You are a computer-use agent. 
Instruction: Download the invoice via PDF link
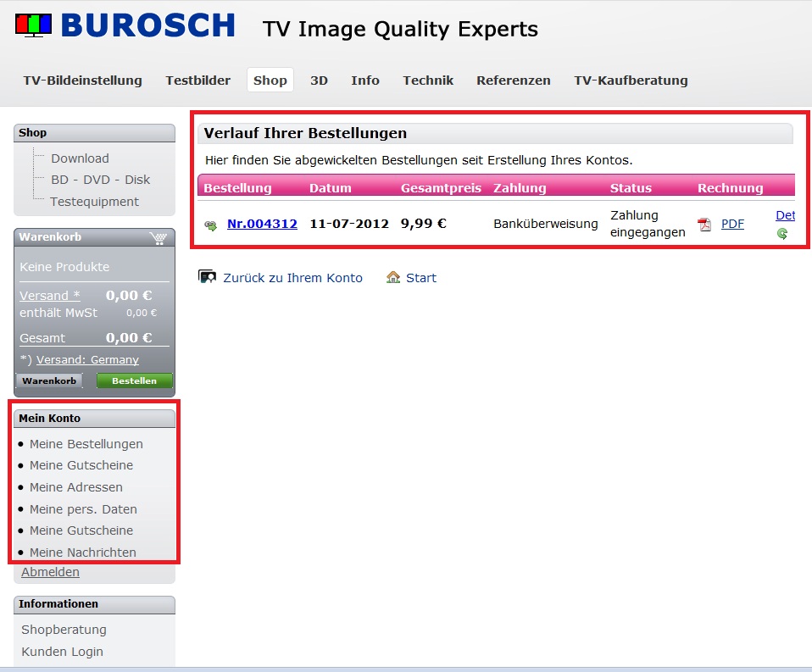click(x=732, y=225)
